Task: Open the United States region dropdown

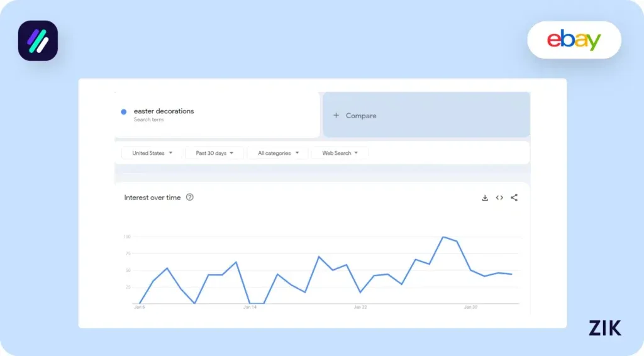Action: click(152, 153)
